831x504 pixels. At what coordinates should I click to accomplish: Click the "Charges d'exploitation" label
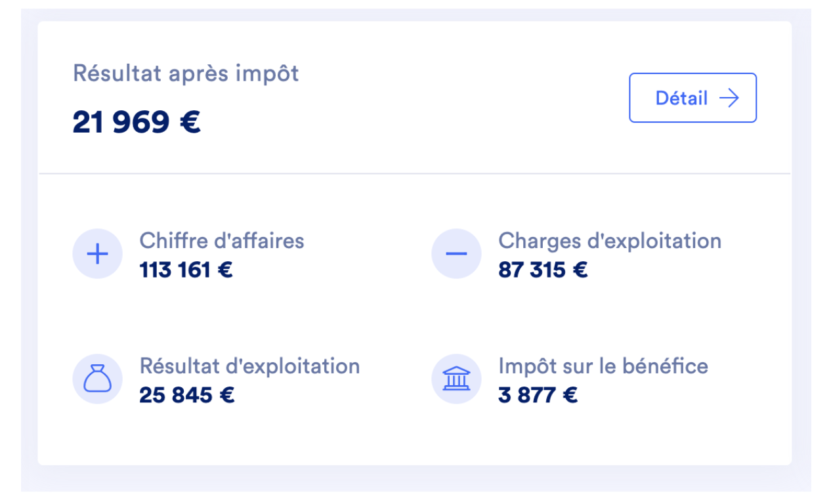[x=610, y=241]
